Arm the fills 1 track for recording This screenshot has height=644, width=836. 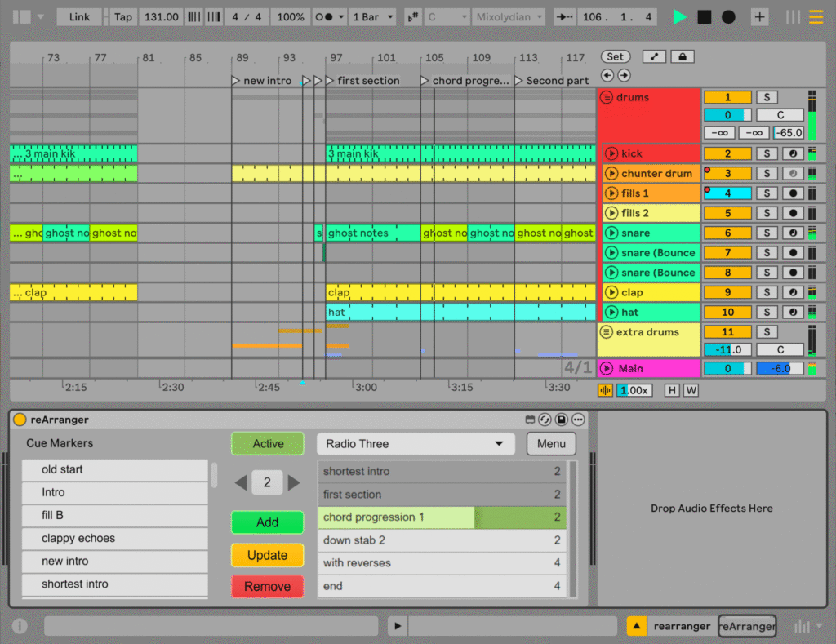click(793, 193)
